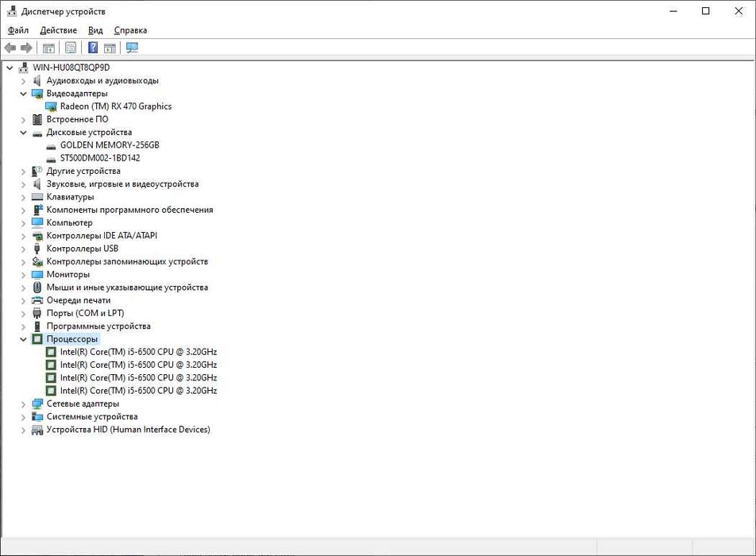Select the Очереди печати label

click(78, 300)
